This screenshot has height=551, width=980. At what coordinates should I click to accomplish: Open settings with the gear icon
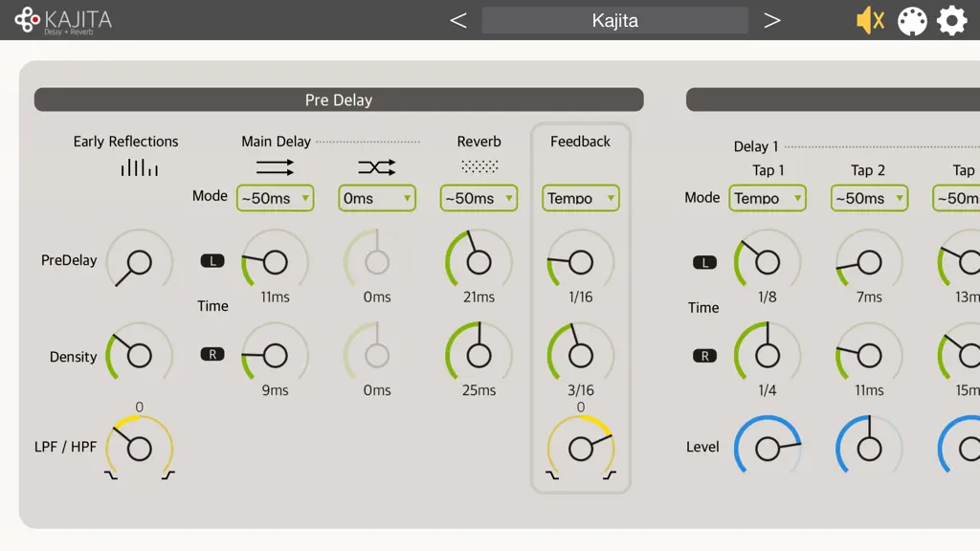951,21
